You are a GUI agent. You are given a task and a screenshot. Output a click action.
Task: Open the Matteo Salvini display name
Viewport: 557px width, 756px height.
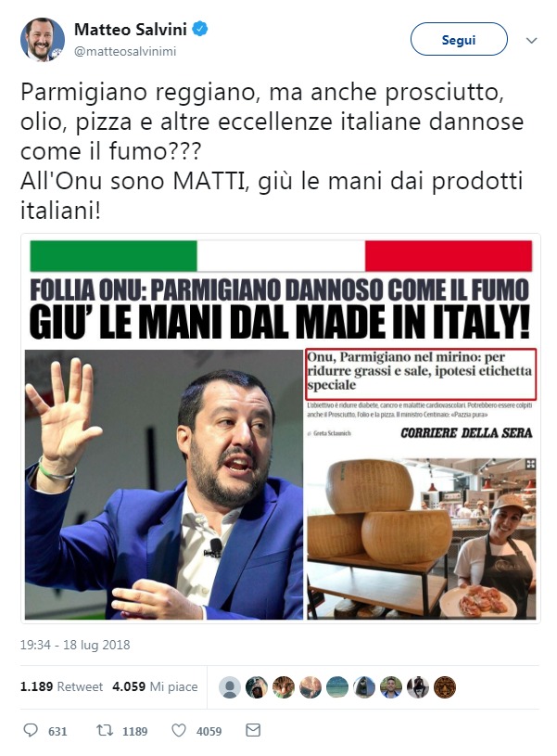point(131,30)
